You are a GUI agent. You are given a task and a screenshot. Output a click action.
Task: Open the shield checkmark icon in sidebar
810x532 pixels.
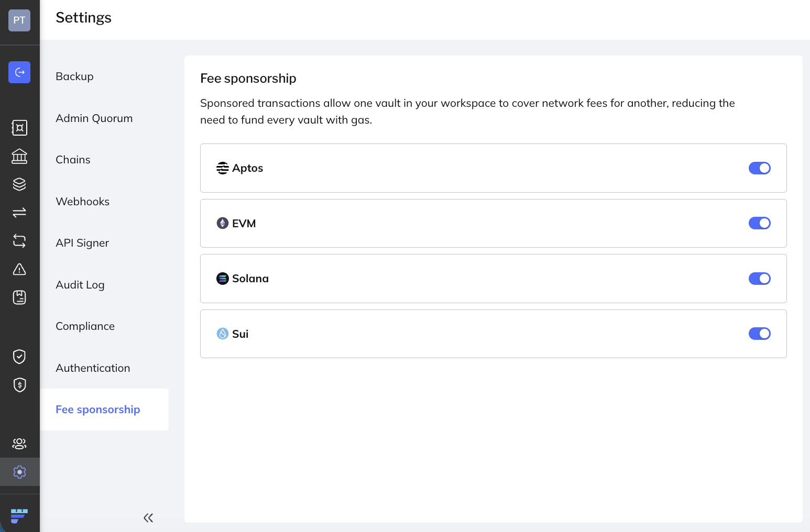click(19, 357)
